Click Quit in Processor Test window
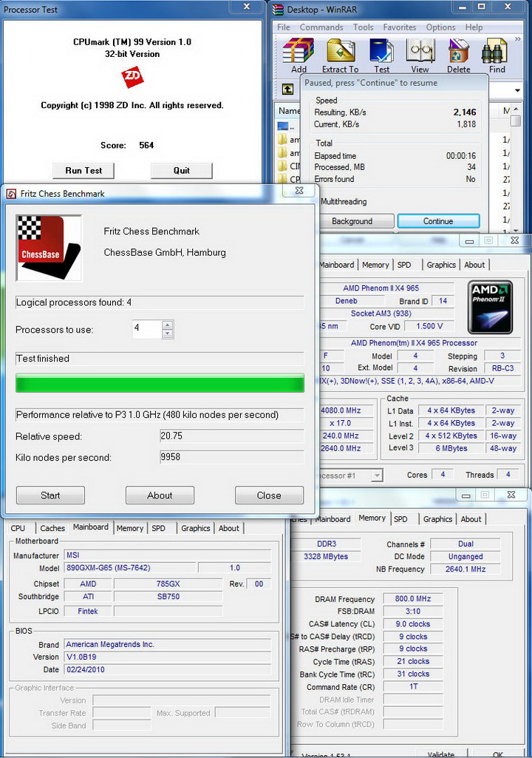 pos(182,170)
